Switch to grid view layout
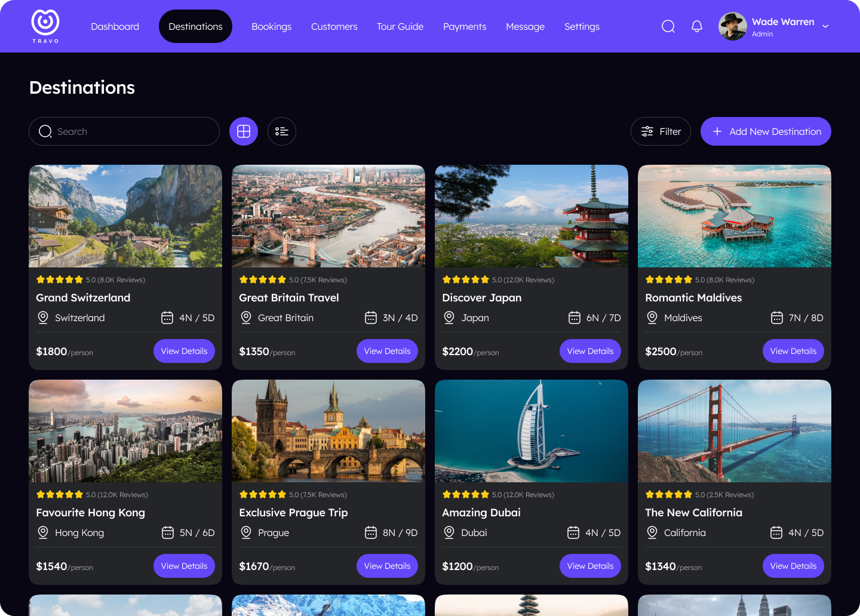 [244, 131]
